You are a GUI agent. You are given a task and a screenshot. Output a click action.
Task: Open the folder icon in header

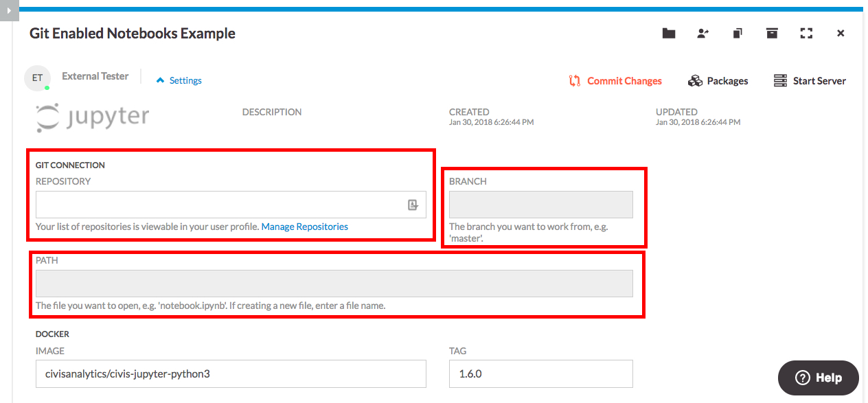click(668, 33)
